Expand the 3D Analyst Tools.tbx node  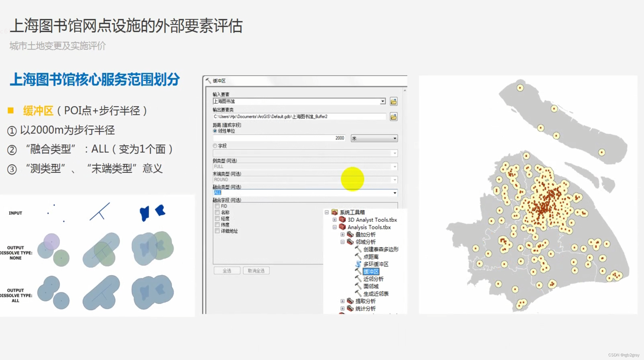pos(334,220)
